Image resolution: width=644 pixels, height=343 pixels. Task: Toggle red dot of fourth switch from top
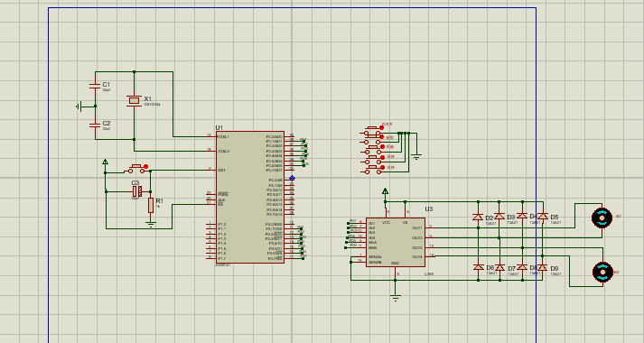tap(382, 157)
